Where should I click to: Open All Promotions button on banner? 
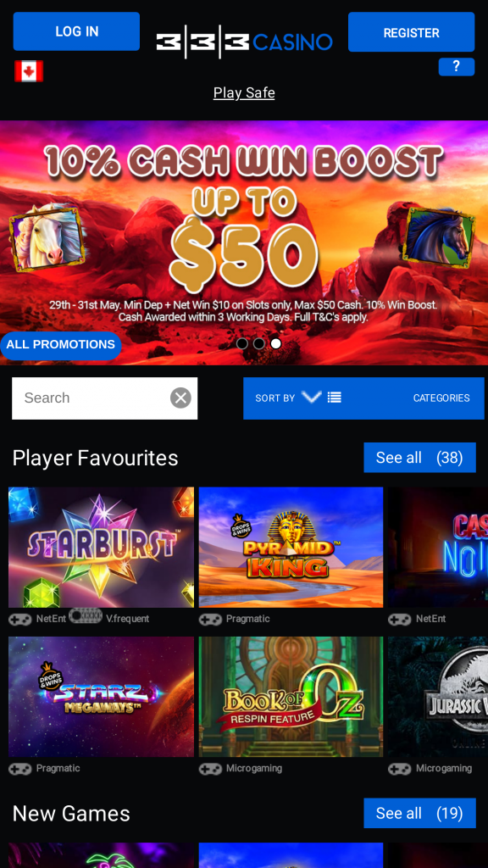pyautogui.click(x=60, y=345)
